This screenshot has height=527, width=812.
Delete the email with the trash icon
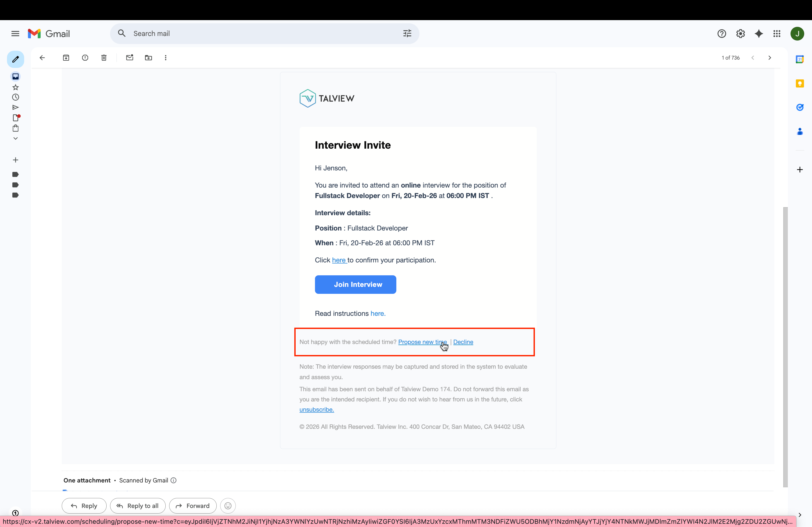coord(104,58)
